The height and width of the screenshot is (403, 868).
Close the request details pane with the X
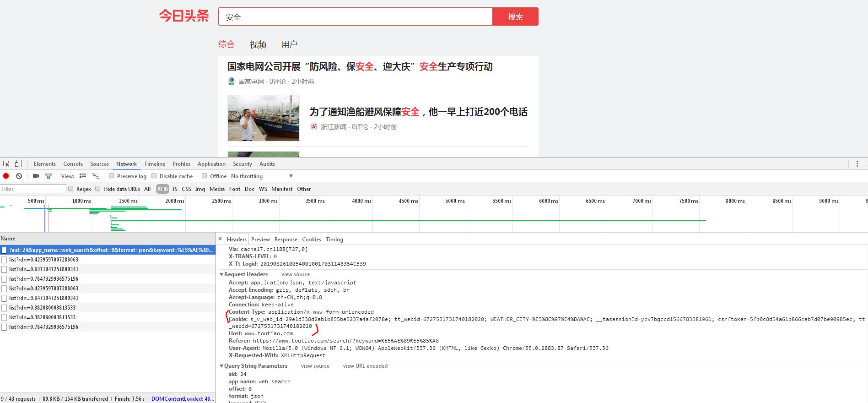(220, 239)
